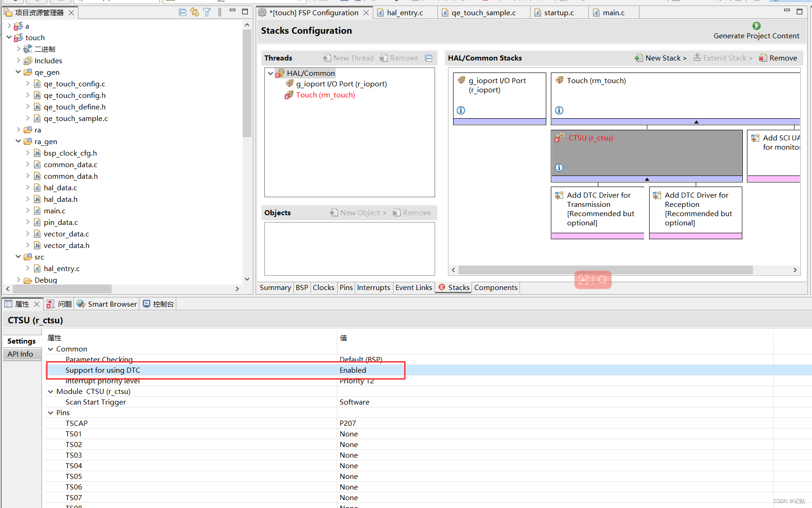The image size is (812, 508).
Task: Select Touch (rm_touch) in threads tree
Action: tap(325, 95)
